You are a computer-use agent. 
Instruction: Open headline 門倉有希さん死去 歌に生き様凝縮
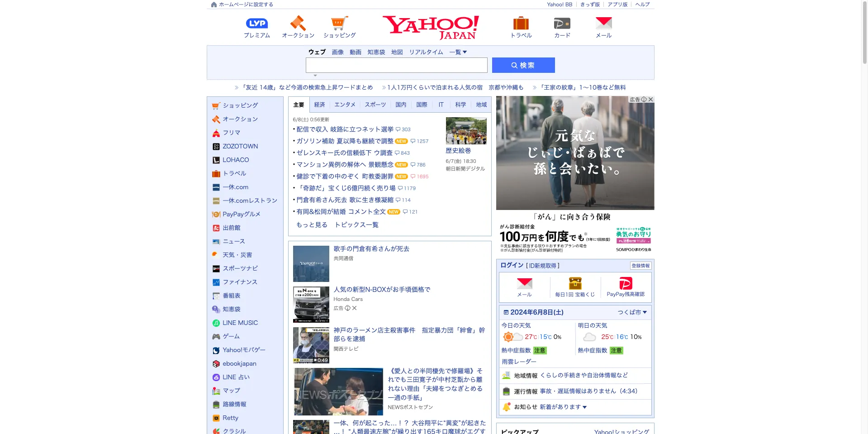345,200
